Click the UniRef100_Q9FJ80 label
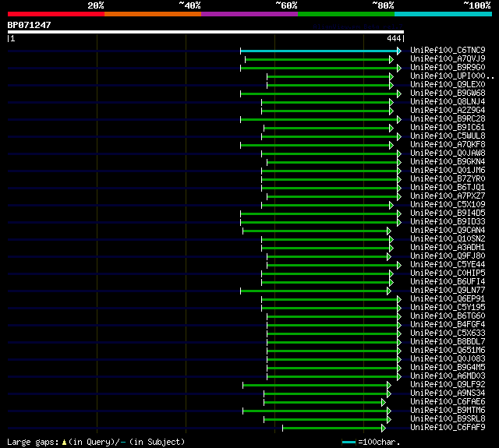Image resolution: width=499 pixels, height=448 pixels. 448,256
